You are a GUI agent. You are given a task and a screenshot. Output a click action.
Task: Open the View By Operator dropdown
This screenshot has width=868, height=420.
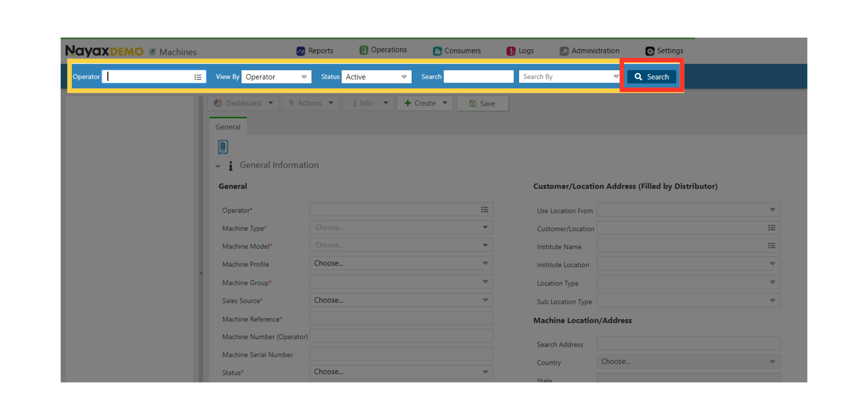[x=276, y=77]
